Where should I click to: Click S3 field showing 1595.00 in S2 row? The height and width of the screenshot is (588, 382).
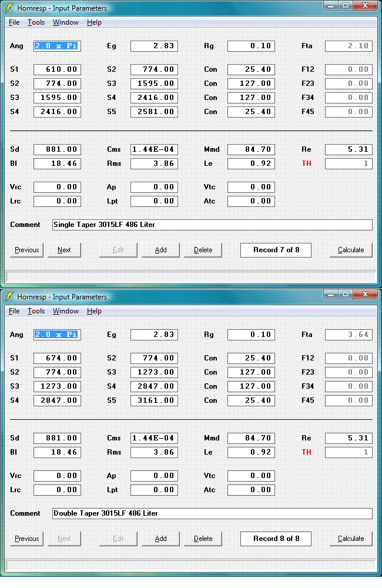click(x=154, y=83)
